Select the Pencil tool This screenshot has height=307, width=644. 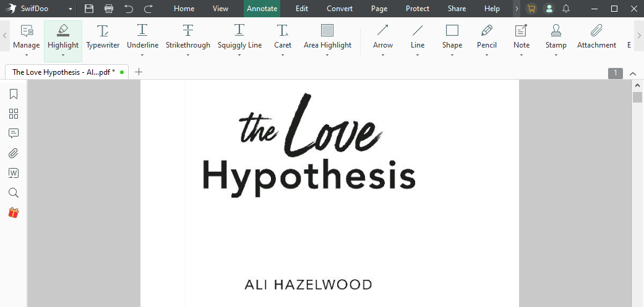[487, 36]
